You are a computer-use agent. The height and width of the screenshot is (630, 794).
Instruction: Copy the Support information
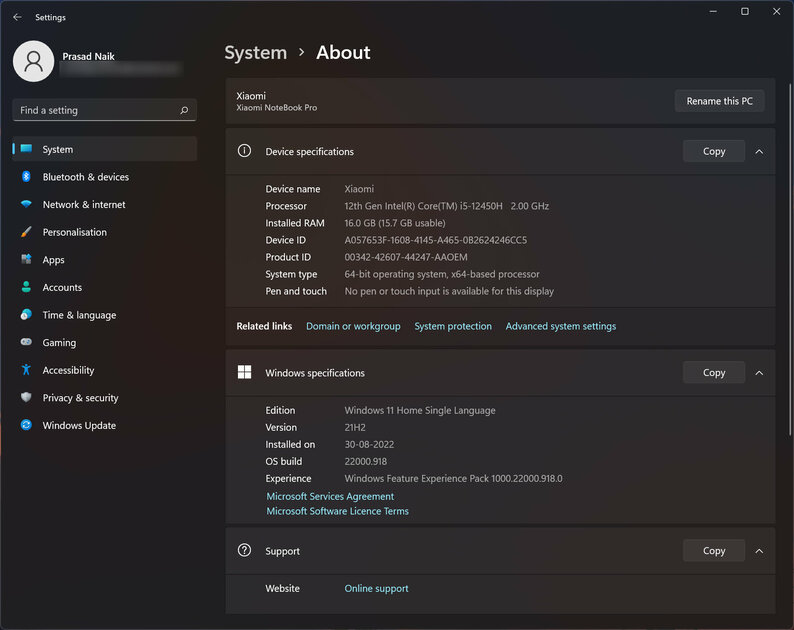(x=714, y=550)
